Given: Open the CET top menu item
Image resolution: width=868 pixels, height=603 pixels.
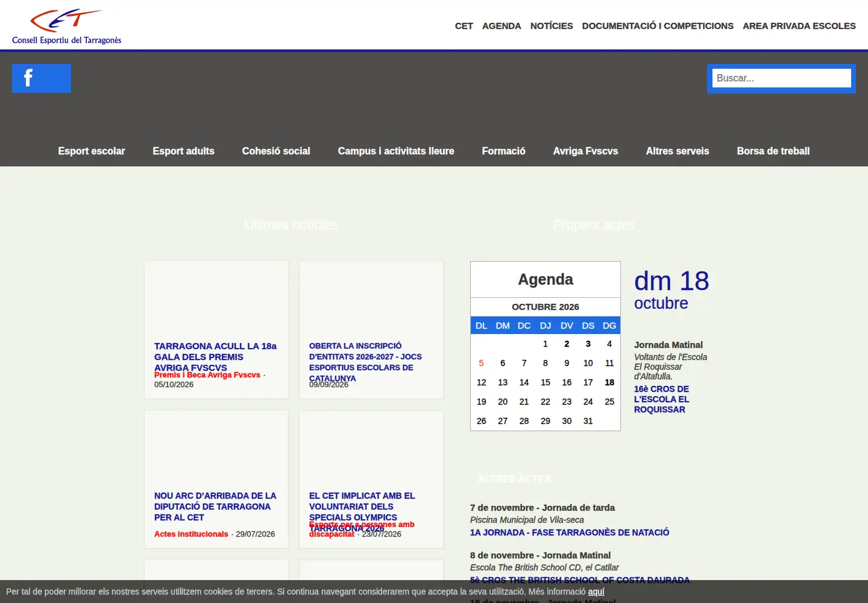Looking at the screenshot, I should point(464,26).
